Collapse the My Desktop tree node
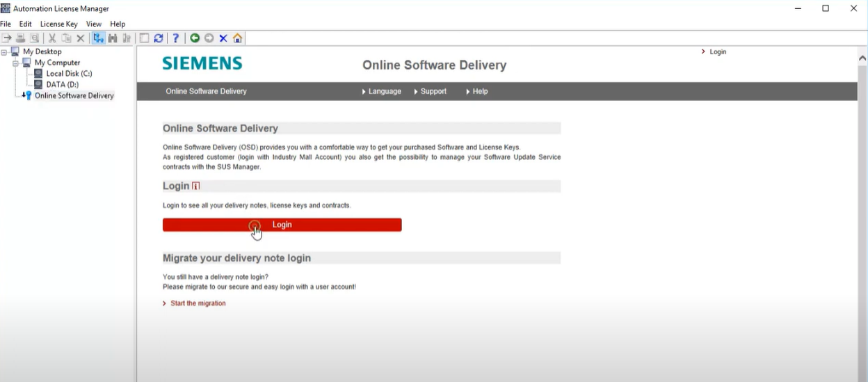The width and height of the screenshot is (868, 382). point(4,51)
